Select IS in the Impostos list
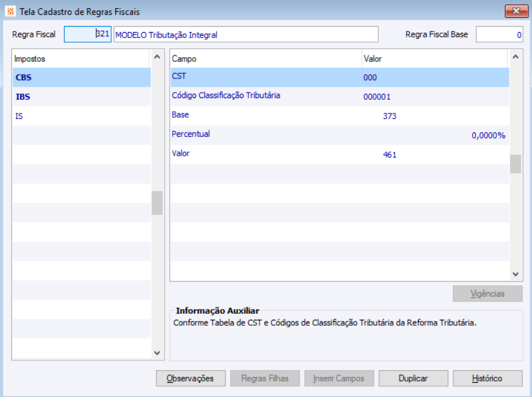Viewport: 532px width, 397px height. tap(81, 116)
